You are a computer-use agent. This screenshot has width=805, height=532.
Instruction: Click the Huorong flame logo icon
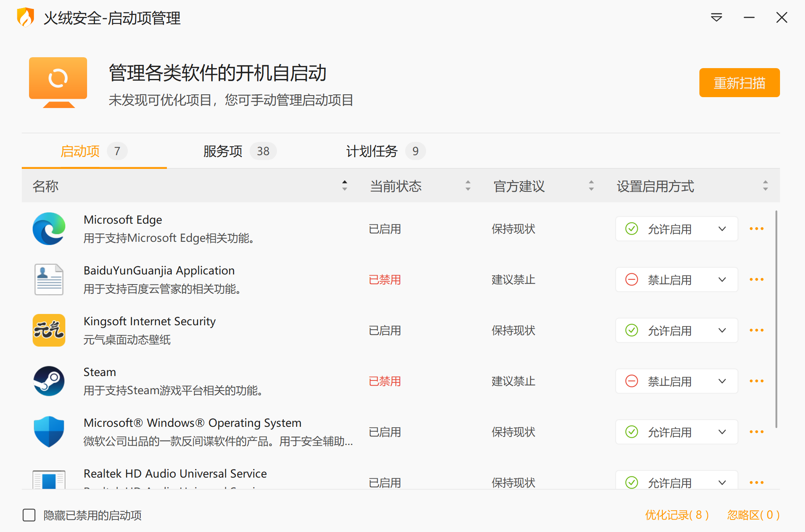[x=25, y=17]
